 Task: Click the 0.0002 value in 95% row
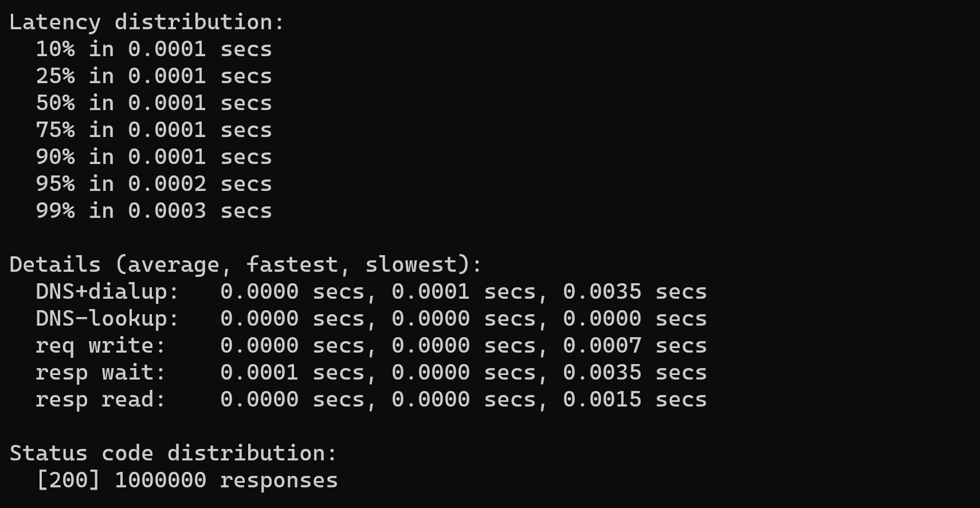(x=167, y=184)
